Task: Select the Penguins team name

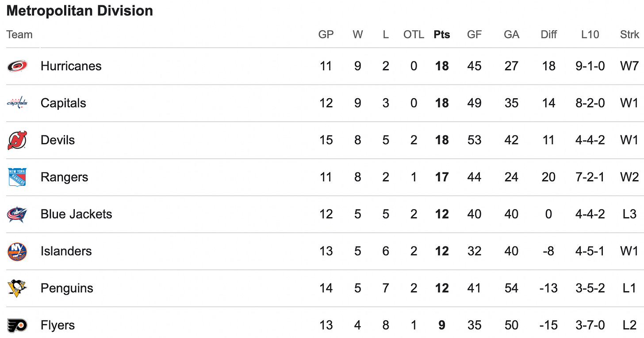Action: click(x=67, y=288)
